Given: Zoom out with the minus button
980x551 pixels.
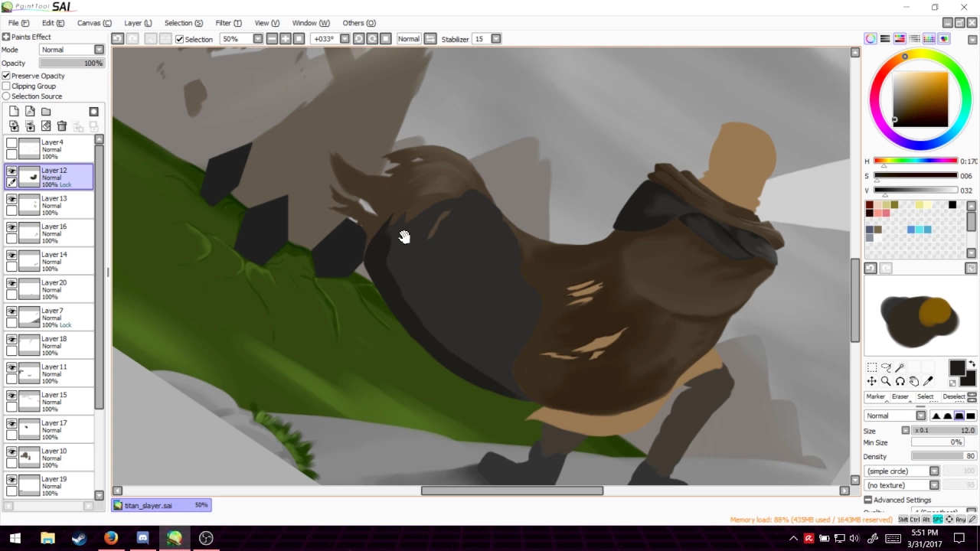Looking at the screenshot, I should point(272,39).
